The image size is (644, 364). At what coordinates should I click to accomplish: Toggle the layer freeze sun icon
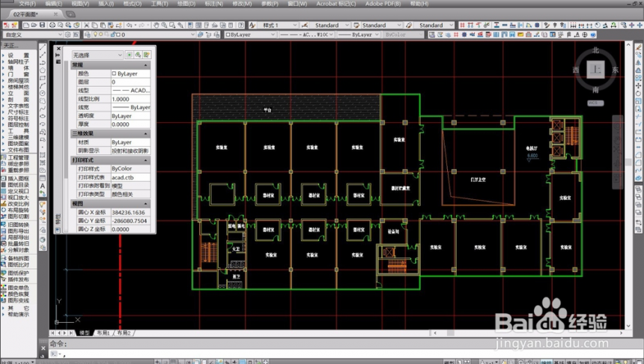100,34
